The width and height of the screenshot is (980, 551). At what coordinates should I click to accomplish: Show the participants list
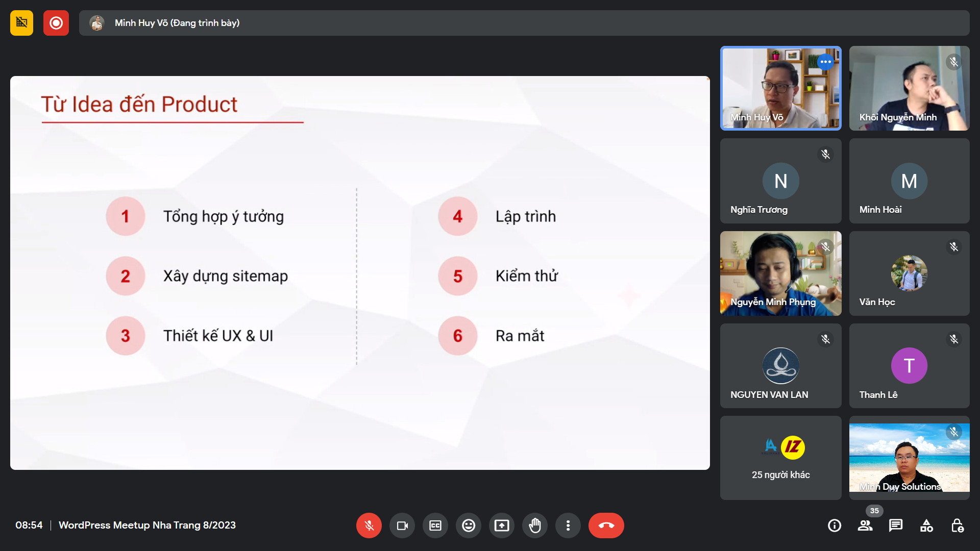(865, 525)
